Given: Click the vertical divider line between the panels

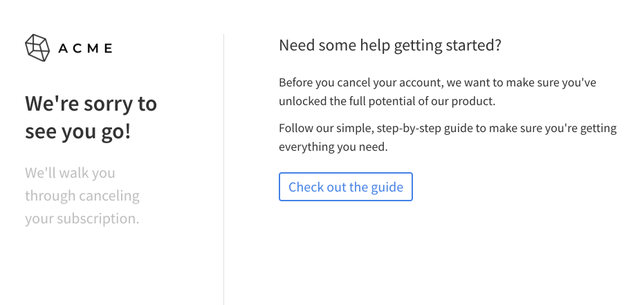Looking at the screenshot, I should (224, 169).
